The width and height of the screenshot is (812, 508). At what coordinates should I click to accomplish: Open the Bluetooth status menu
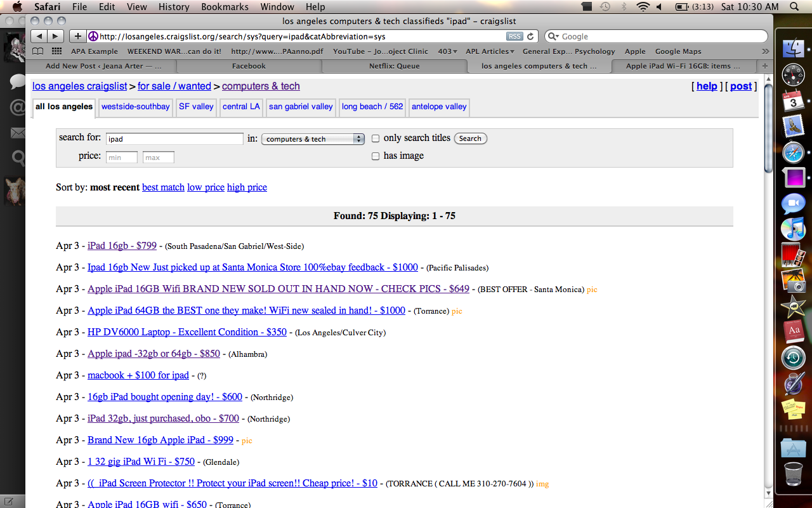[x=624, y=7]
